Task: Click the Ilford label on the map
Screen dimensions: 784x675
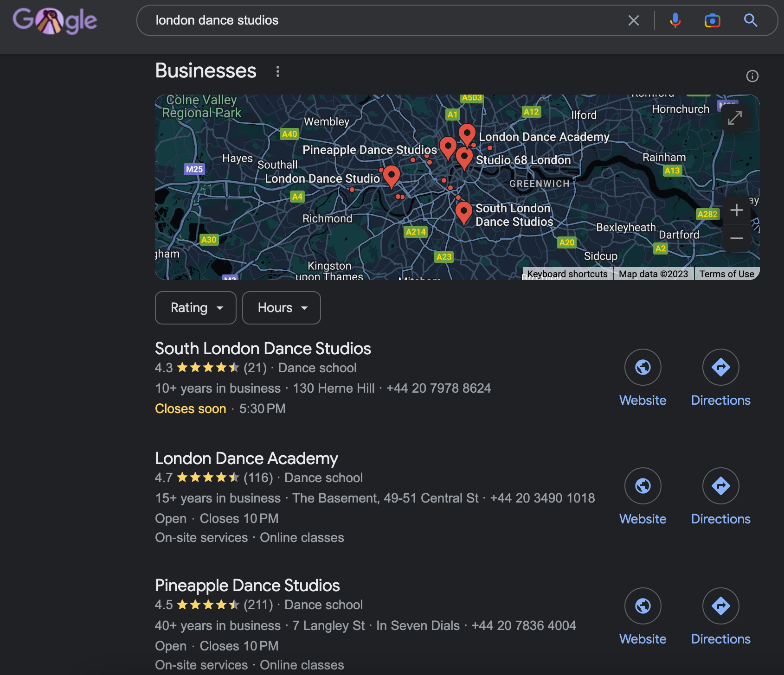Action: (x=584, y=115)
